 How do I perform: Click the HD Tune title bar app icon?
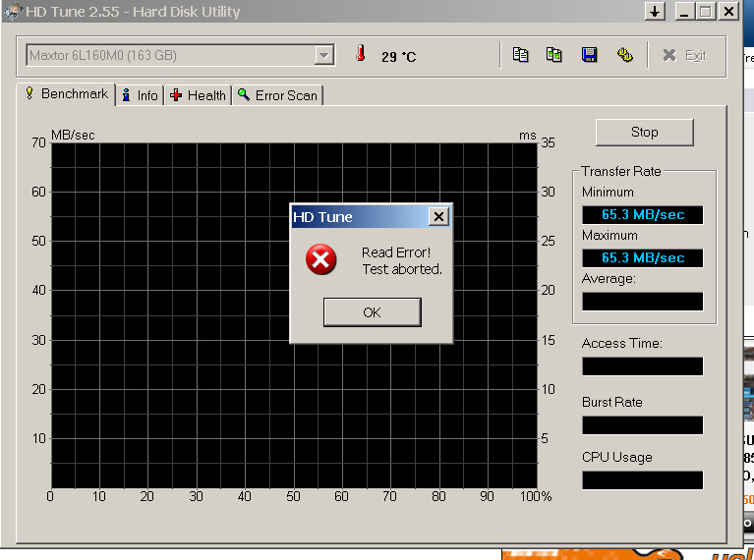13,11
